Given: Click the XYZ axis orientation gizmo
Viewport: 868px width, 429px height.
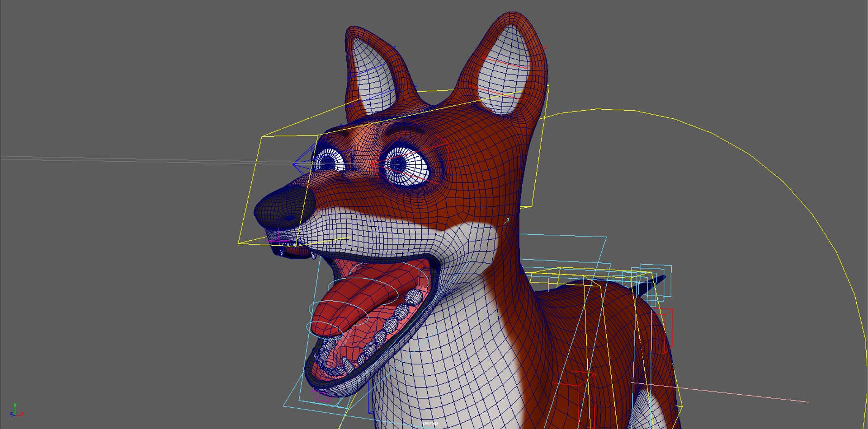Looking at the screenshot, I should coord(16,410).
